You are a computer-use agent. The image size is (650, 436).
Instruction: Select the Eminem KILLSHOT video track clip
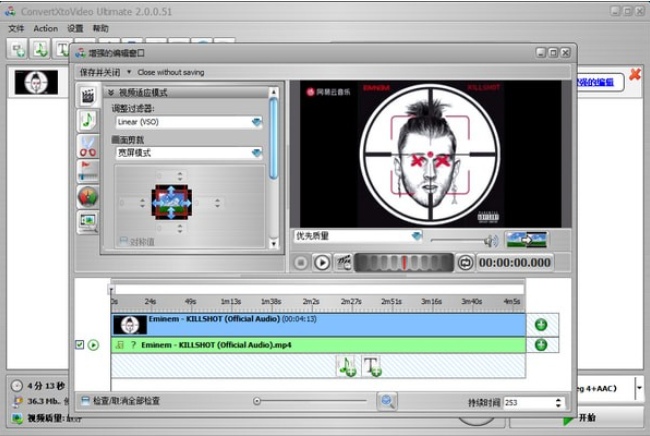tap(318, 325)
